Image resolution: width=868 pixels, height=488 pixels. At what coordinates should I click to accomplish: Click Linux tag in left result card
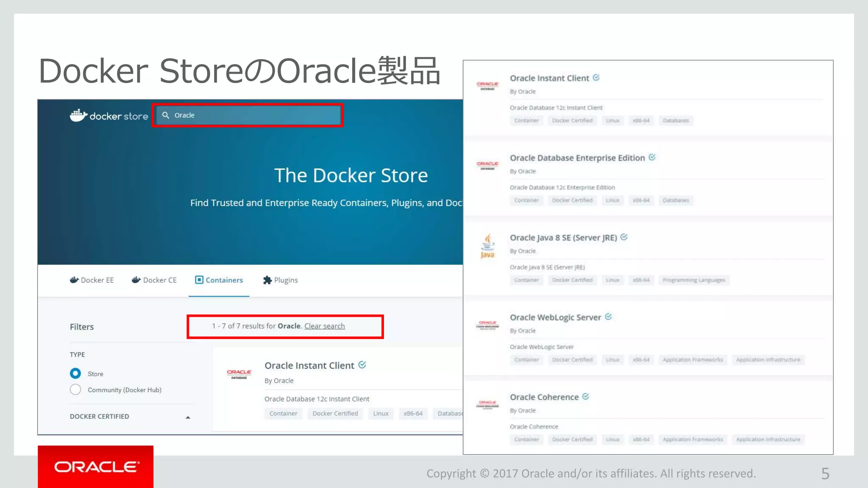pos(381,413)
